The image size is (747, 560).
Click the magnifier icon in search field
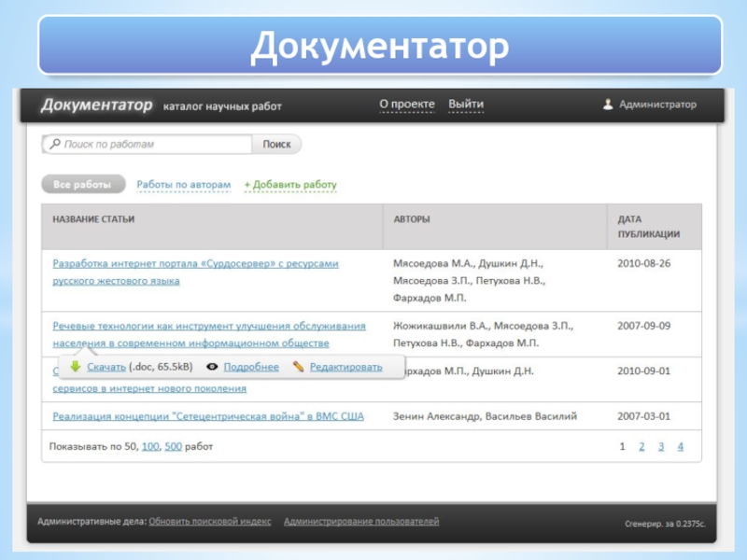(x=55, y=145)
